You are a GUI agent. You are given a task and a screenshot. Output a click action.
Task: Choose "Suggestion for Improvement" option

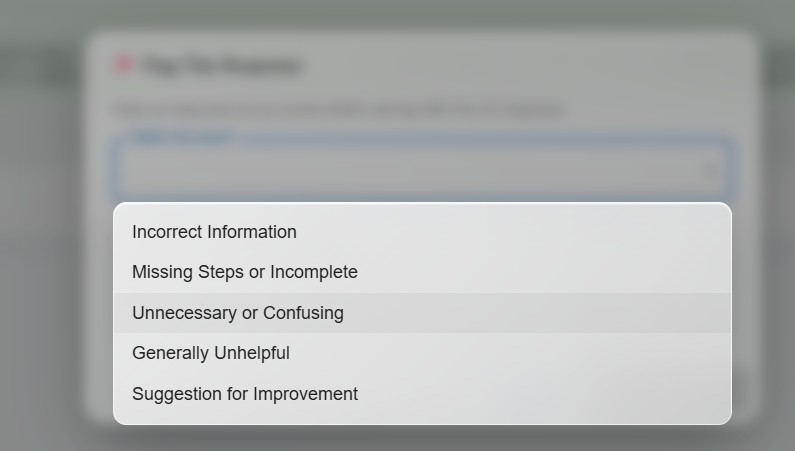coord(245,394)
